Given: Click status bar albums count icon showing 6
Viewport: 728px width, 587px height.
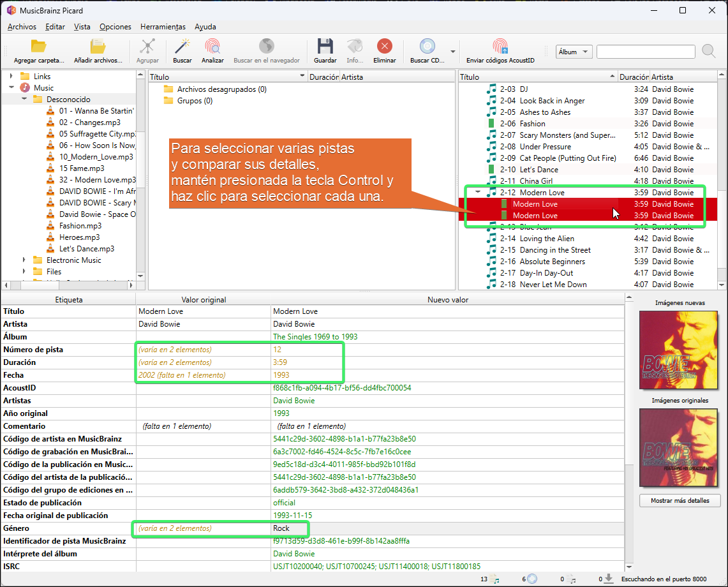Looking at the screenshot, I should click(x=532, y=579).
